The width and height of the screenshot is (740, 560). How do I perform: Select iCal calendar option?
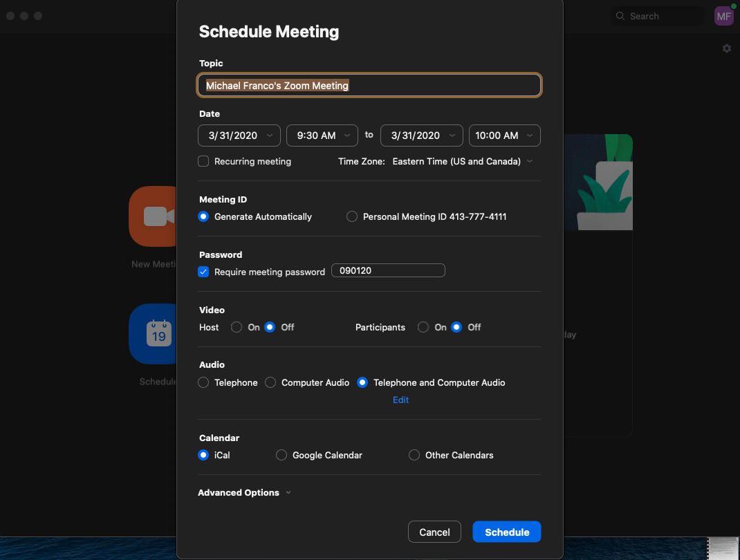coord(203,456)
